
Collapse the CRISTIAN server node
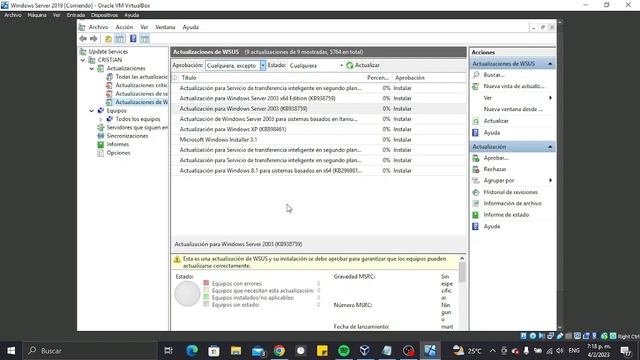83,60
